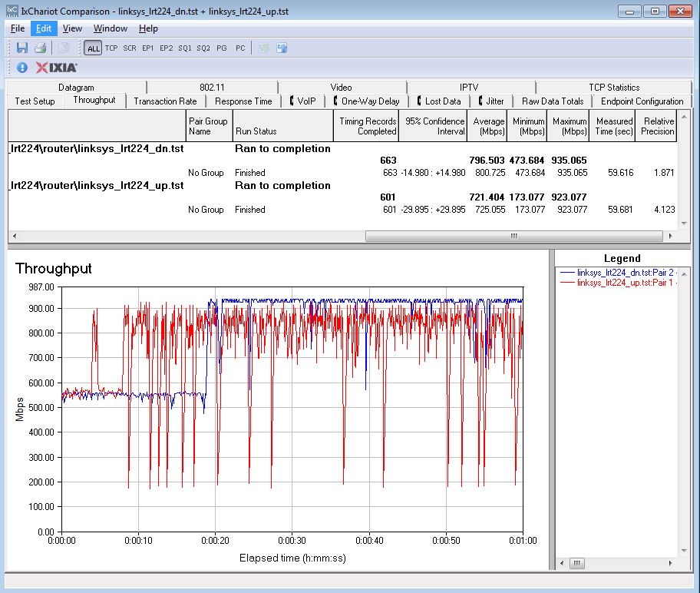The image size is (700, 593).
Task: Open the Help menu
Action: tap(148, 28)
